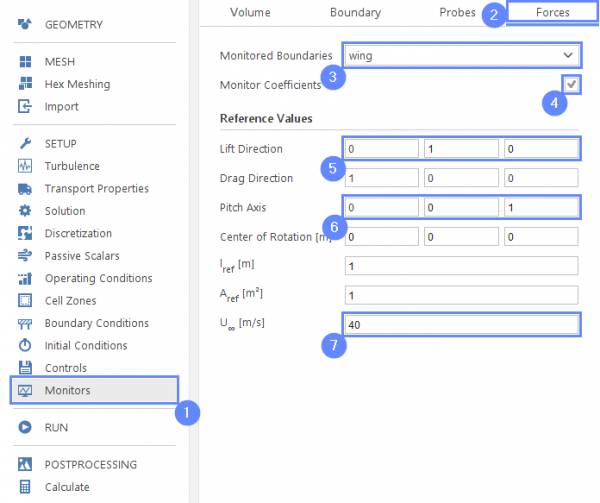600x503 pixels.
Task: Toggle the Monitor Coefficients checkbox
Action: [x=570, y=84]
